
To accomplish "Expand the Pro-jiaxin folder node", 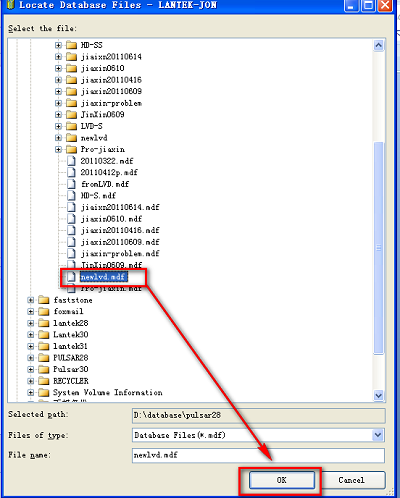I will click(58, 149).
